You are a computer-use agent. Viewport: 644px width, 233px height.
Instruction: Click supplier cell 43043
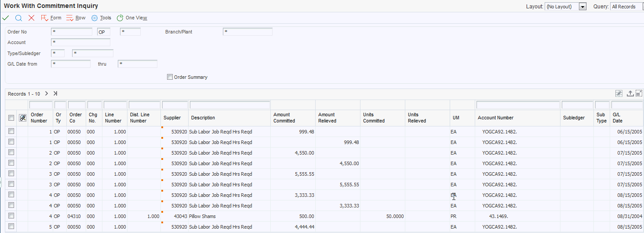(175, 216)
